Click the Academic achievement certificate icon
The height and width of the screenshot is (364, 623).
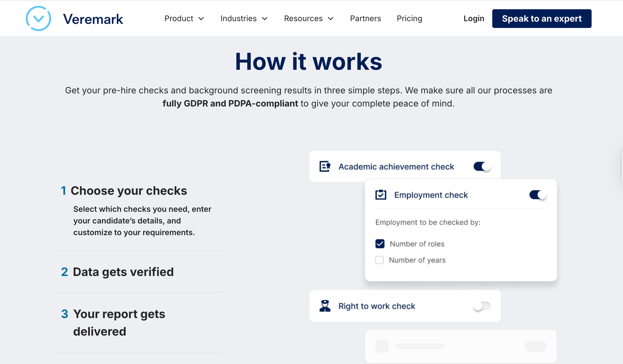coord(325,167)
